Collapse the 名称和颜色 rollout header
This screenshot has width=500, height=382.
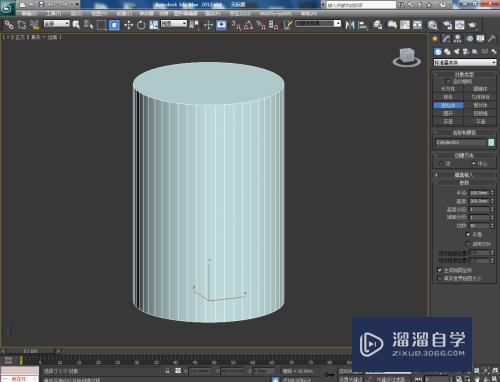(x=465, y=132)
